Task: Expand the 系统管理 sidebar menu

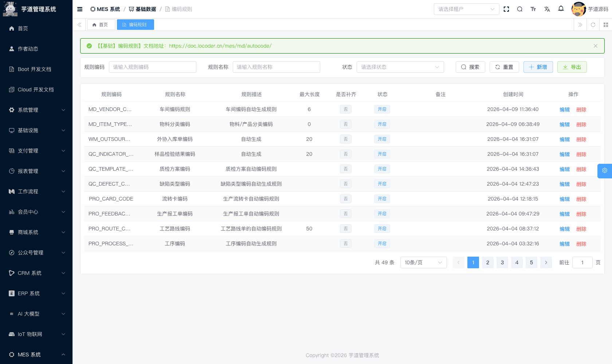Action: (x=36, y=110)
